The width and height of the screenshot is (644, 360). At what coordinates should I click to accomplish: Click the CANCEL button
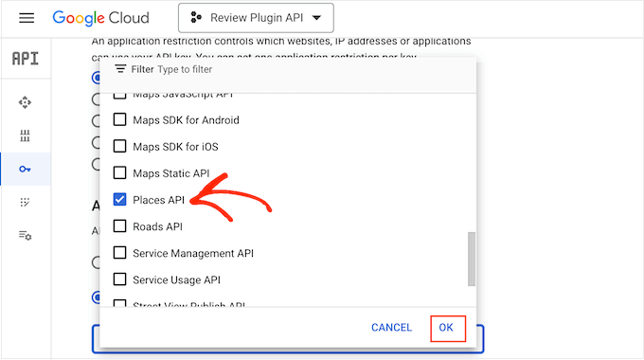coord(391,328)
